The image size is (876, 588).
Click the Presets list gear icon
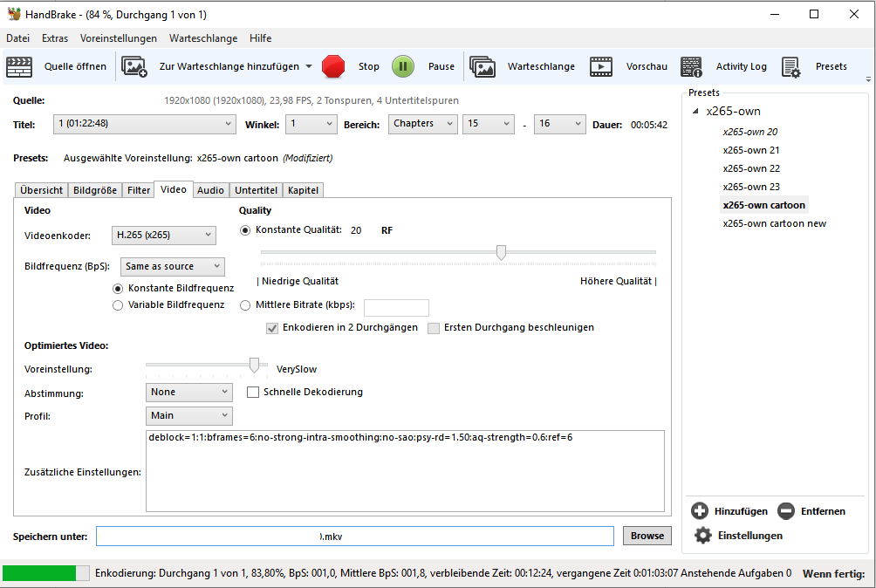(x=791, y=67)
